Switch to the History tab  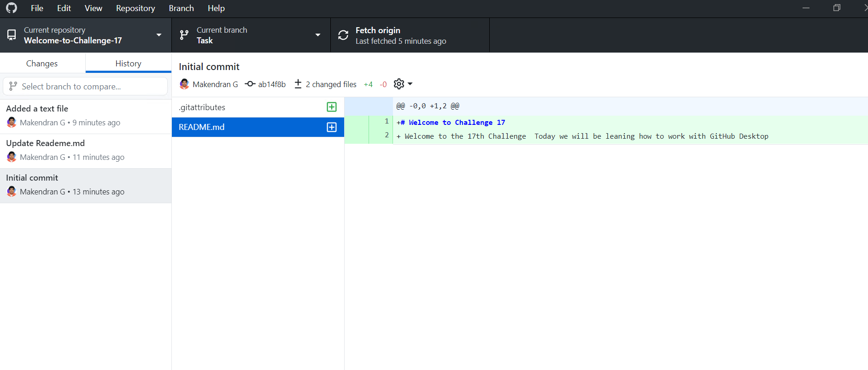(128, 63)
